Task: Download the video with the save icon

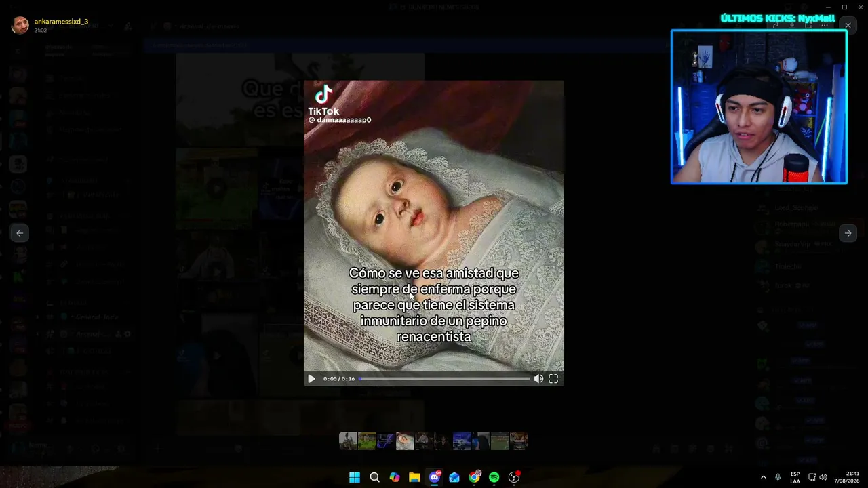Action: coord(792,26)
